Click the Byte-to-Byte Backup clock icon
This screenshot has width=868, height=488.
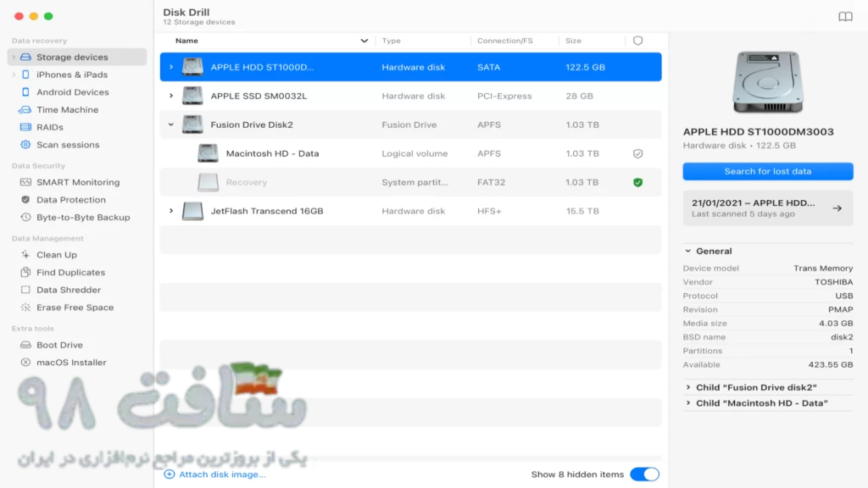25,218
